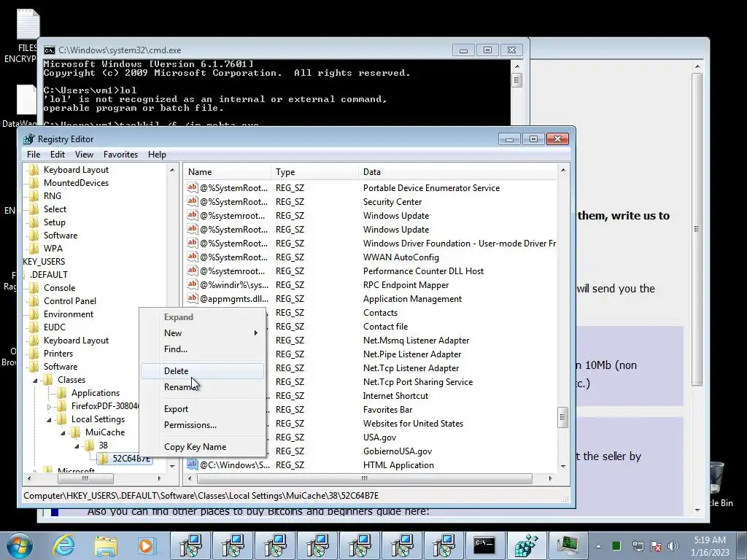Expand the FirefoxPDF tree node
Image resolution: width=747 pixels, height=560 pixels.
tap(49, 407)
